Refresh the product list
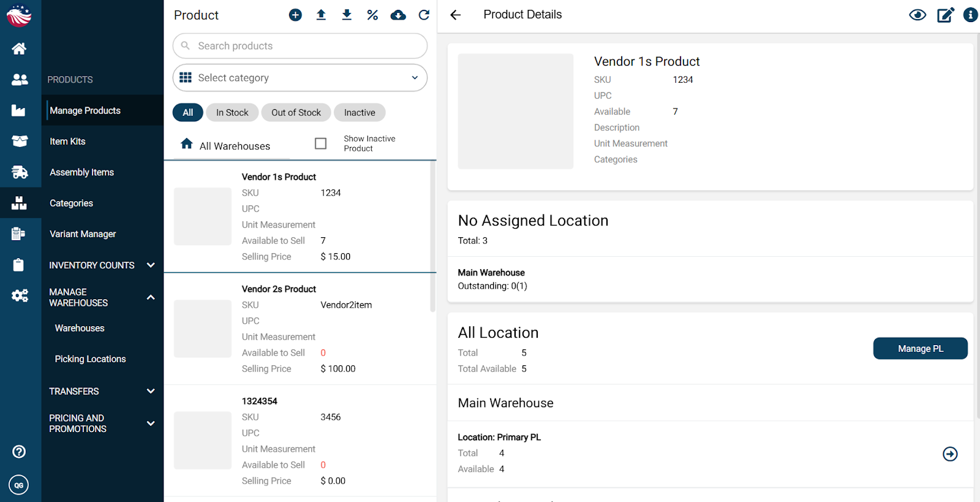 (x=424, y=15)
